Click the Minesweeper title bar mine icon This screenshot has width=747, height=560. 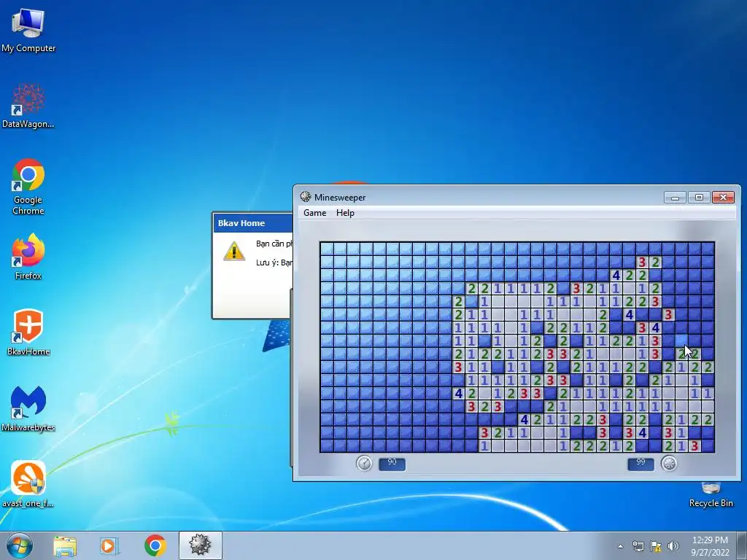pos(306,197)
